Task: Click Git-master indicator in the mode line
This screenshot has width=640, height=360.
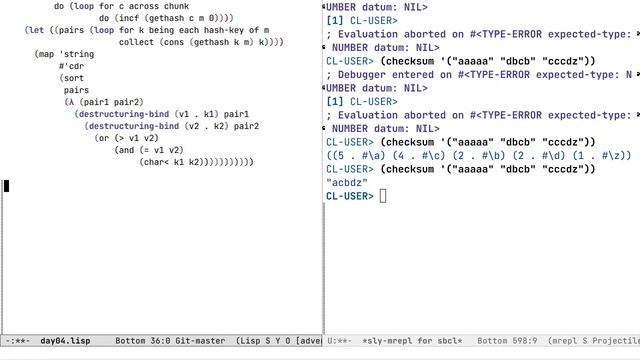Action: click(200, 341)
